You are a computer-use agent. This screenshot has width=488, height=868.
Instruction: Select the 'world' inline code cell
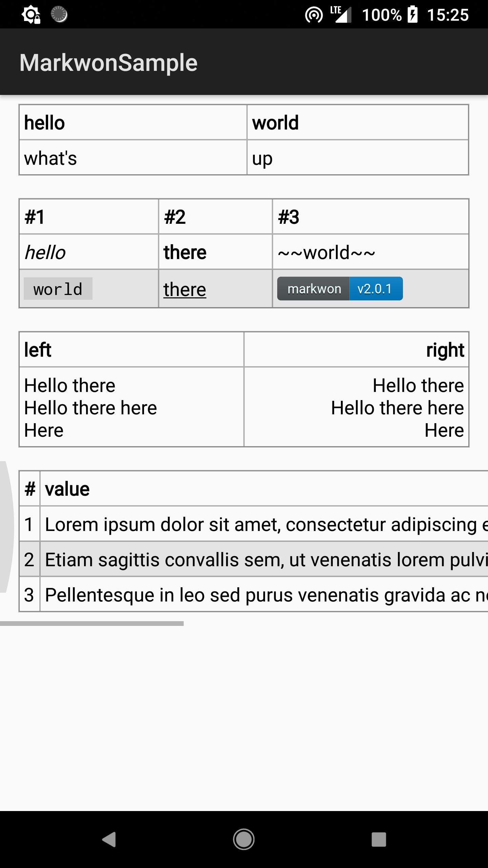click(x=58, y=289)
